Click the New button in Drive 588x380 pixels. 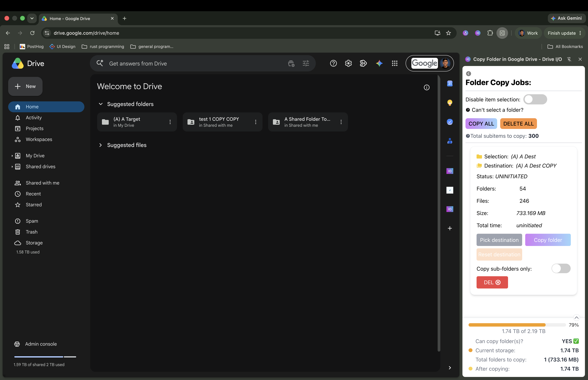tap(25, 86)
